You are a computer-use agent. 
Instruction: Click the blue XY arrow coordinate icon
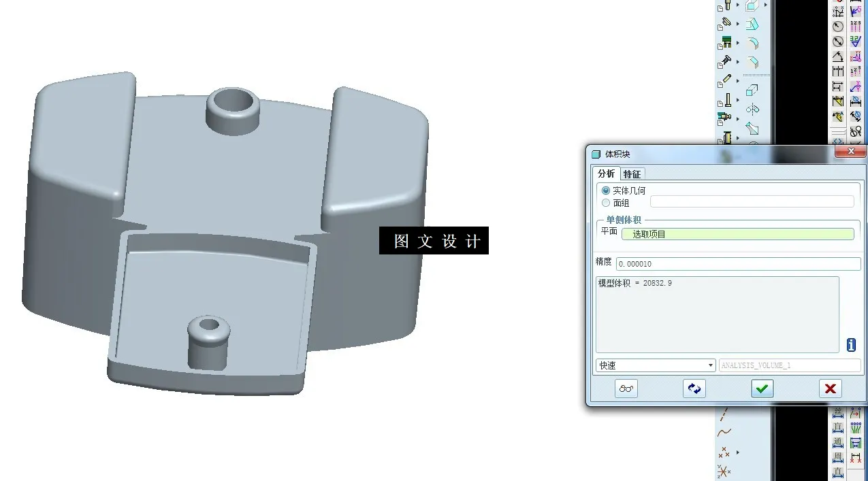(855, 86)
